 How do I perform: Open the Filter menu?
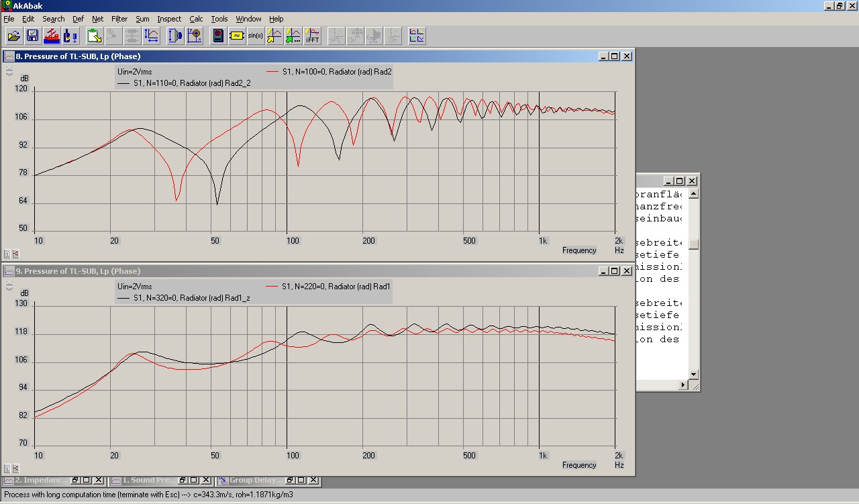tap(119, 19)
